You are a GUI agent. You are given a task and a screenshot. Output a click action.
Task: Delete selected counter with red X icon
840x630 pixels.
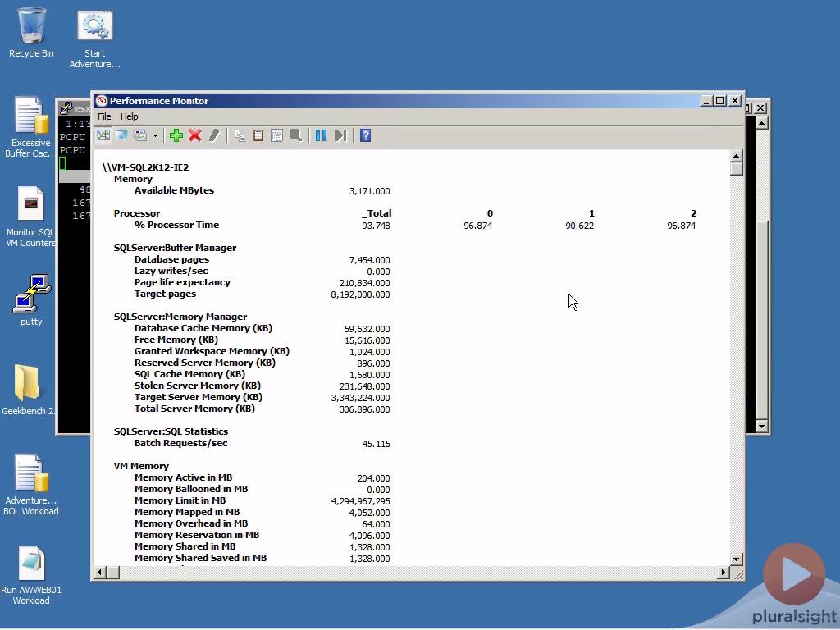[x=195, y=135]
